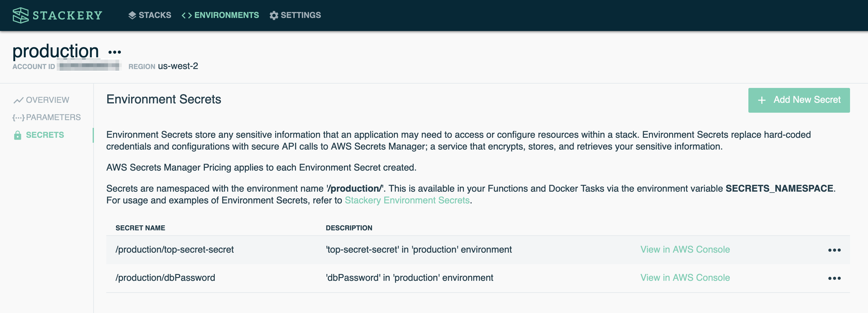Click the Add New Secret button
The height and width of the screenshot is (313, 868).
[x=799, y=100]
